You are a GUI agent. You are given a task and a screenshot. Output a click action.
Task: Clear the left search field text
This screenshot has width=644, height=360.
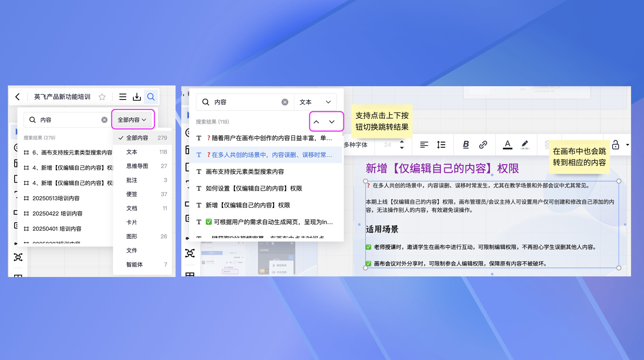104,120
